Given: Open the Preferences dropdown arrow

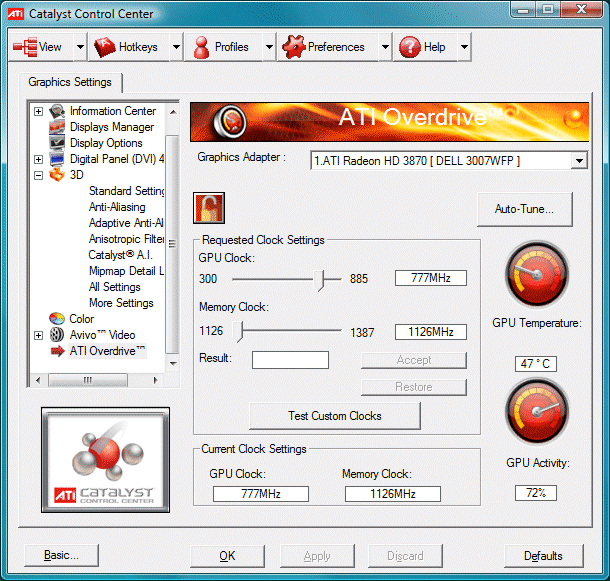Looking at the screenshot, I should pyautogui.click(x=385, y=47).
